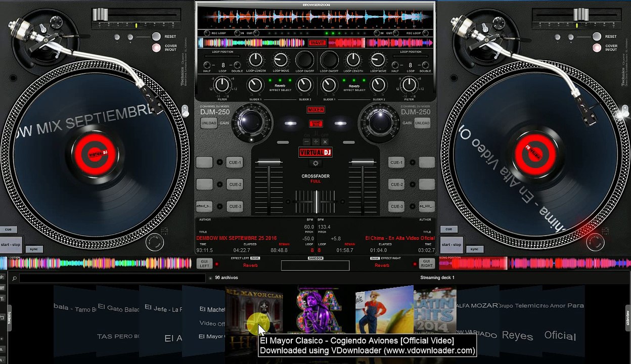This screenshot has height=364, width=631.
Task: Sync the left deck with sync button
Action: (34, 249)
